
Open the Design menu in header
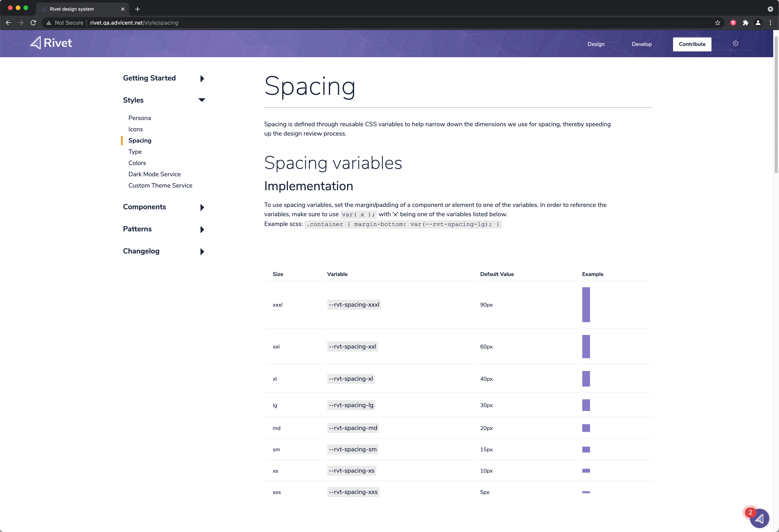(596, 44)
